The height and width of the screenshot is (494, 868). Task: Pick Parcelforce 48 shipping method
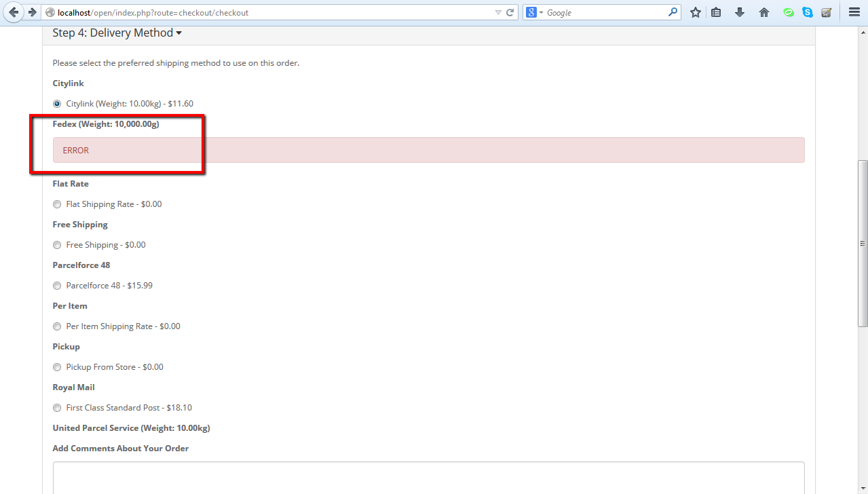click(x=57, y=286)
